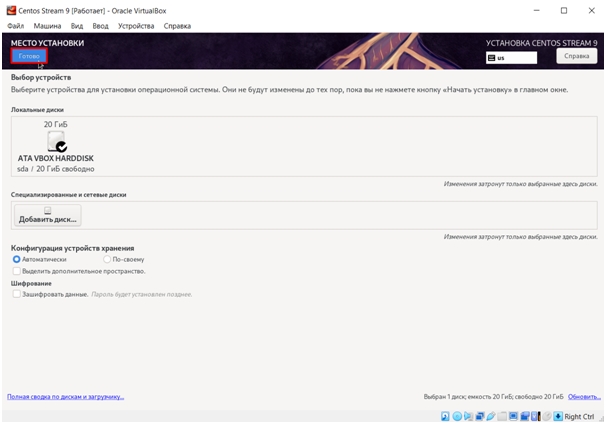Tick the Зашифровать данные checkbox
The image size is (606, 424).
(16, 294)
